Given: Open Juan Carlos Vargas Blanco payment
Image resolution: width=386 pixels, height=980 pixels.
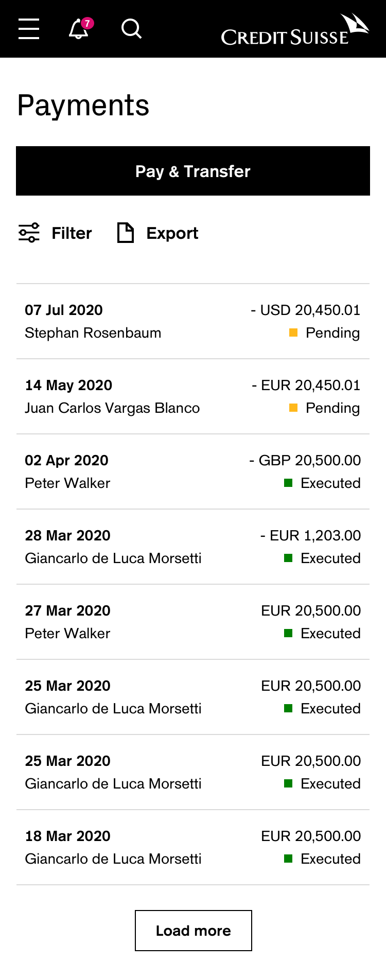Looking at the screenshot, I should pos(193,396).
